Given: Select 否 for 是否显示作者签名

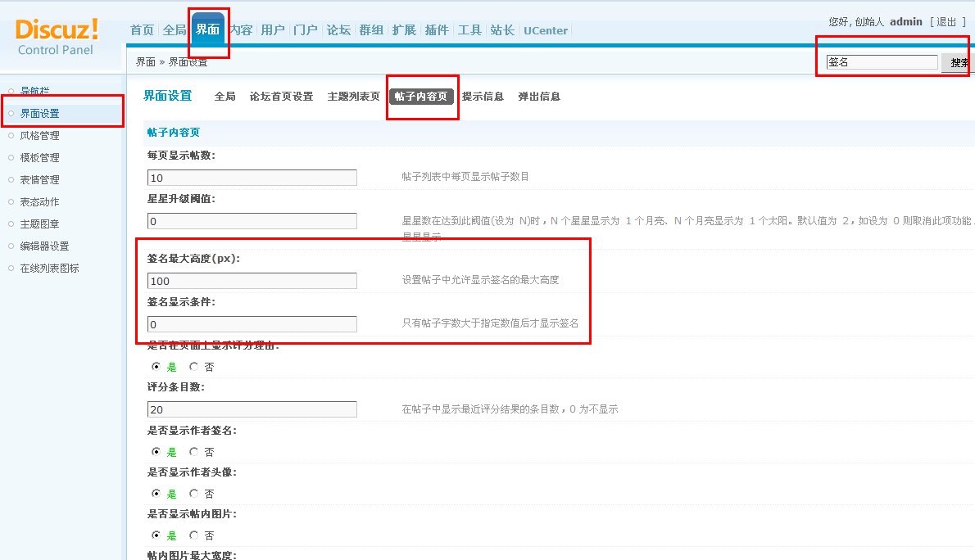Looking at the screenshot, I should point(194,452).
